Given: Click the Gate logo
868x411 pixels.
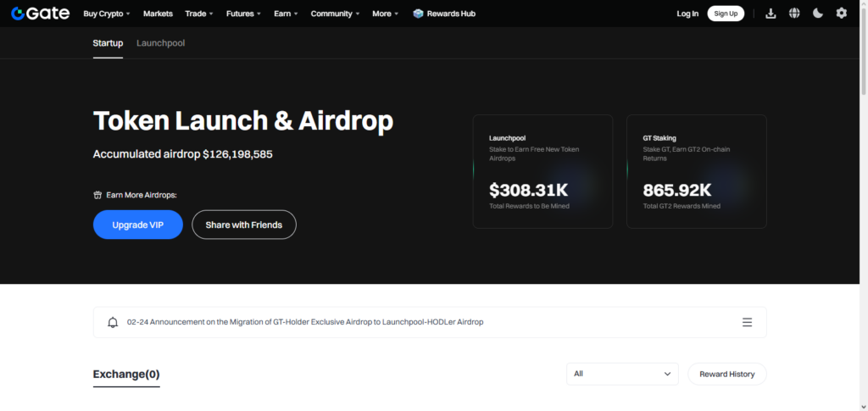Looking at the screenshot, I should point(41,14).
